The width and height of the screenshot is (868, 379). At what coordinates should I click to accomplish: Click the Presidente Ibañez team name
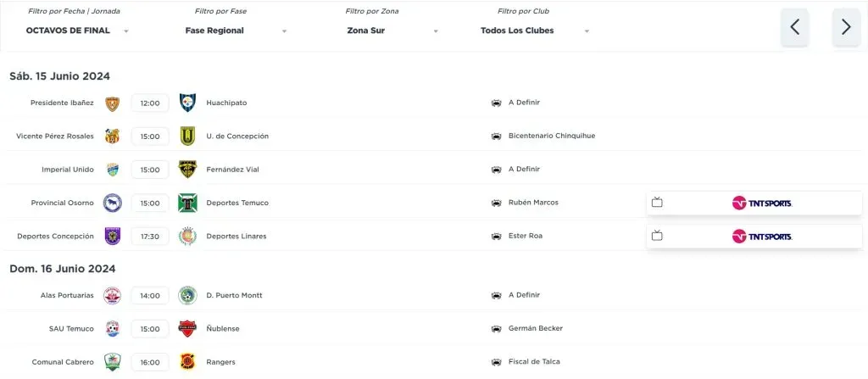[62, 103]
